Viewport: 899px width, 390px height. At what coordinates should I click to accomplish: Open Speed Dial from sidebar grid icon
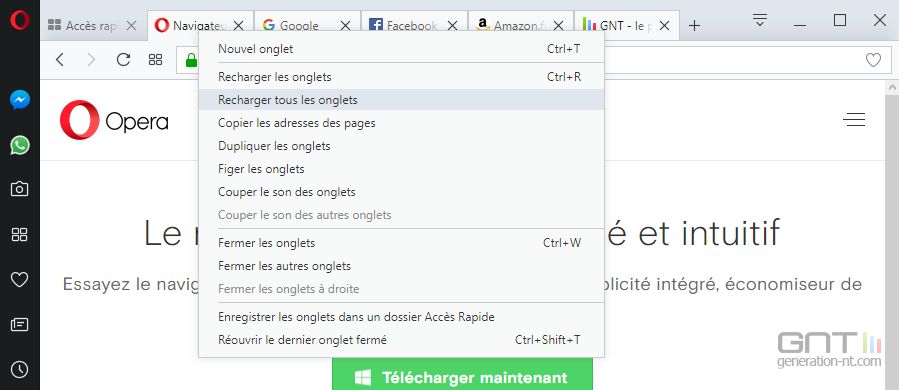tap(19, 234)
